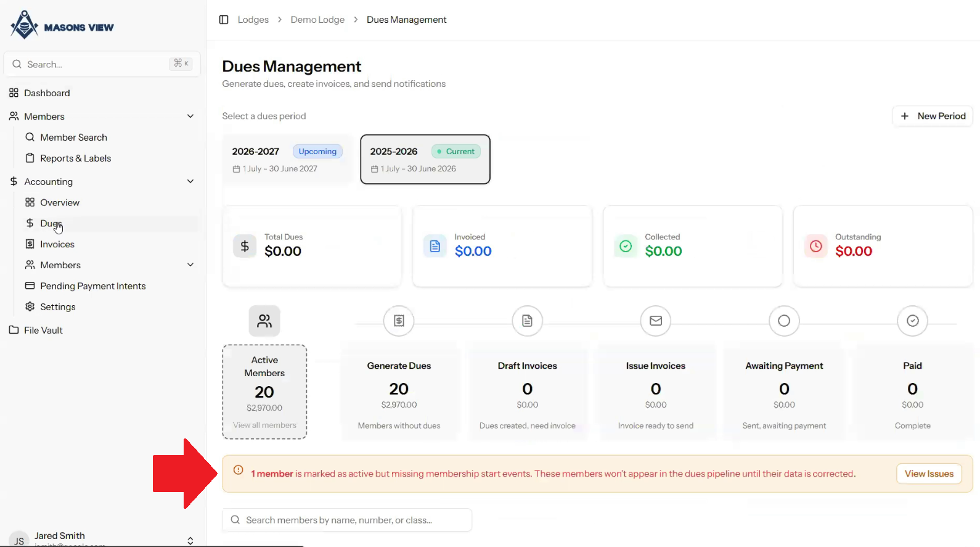Select the 2026-2027 Upcoming dues period
The width and height of the screenshot is (980, 547).
pos(287,160)
